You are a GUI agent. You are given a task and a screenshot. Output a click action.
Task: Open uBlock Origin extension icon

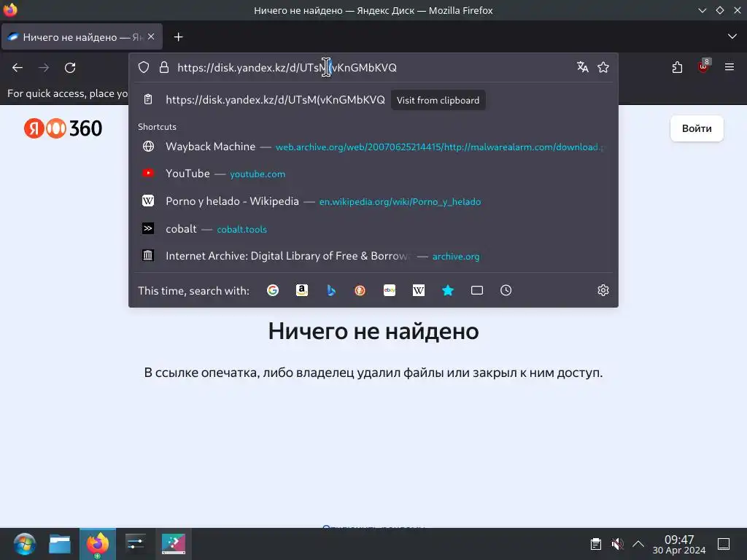(704, 66)
